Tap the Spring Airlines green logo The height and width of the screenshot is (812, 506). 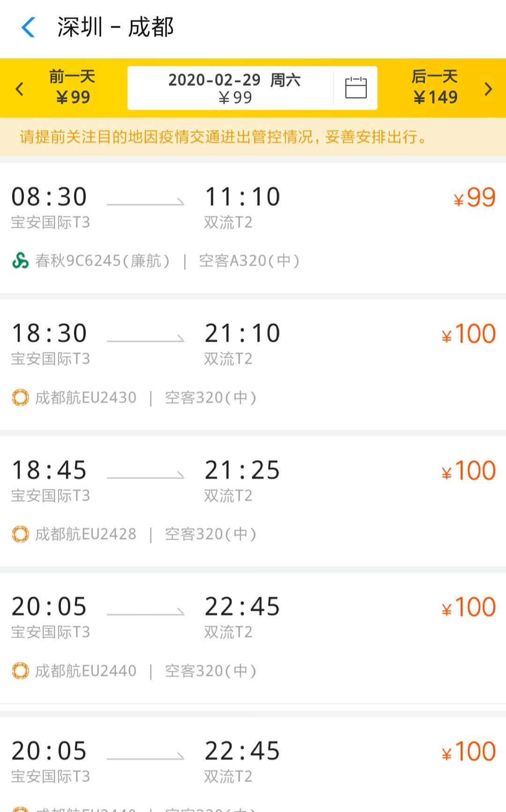(x=20, y=260)
